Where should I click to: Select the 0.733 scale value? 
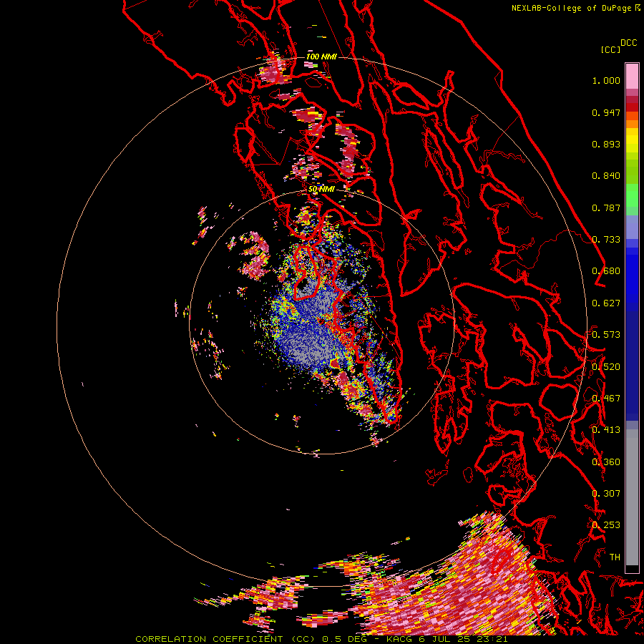point(606,240)
